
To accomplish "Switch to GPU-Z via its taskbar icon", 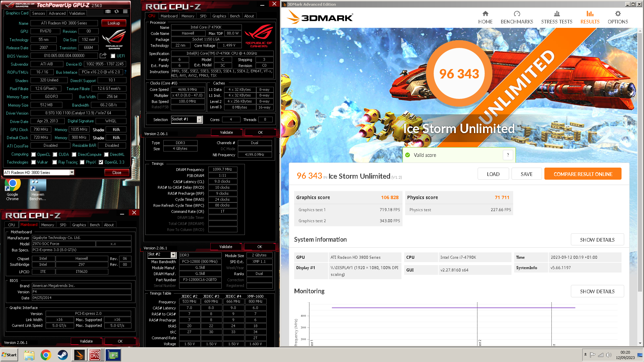I will tap(113, 355).
